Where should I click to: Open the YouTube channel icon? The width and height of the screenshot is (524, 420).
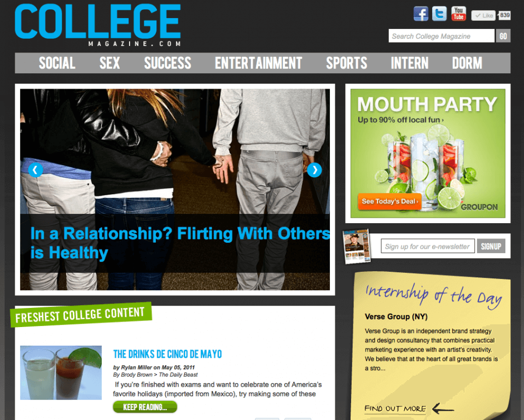coord(458,14)
